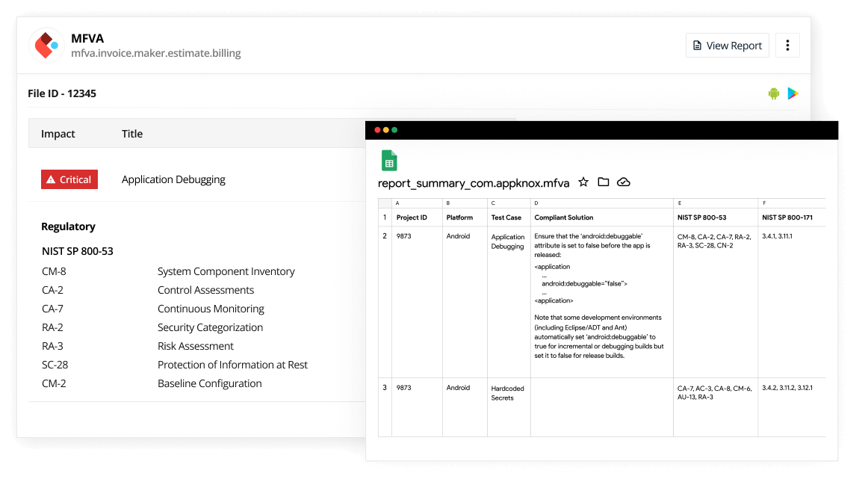The width and height of the screenshot is (868, 491).
Task: Click Protection of Information at Rest text
Action: [232, 365]
